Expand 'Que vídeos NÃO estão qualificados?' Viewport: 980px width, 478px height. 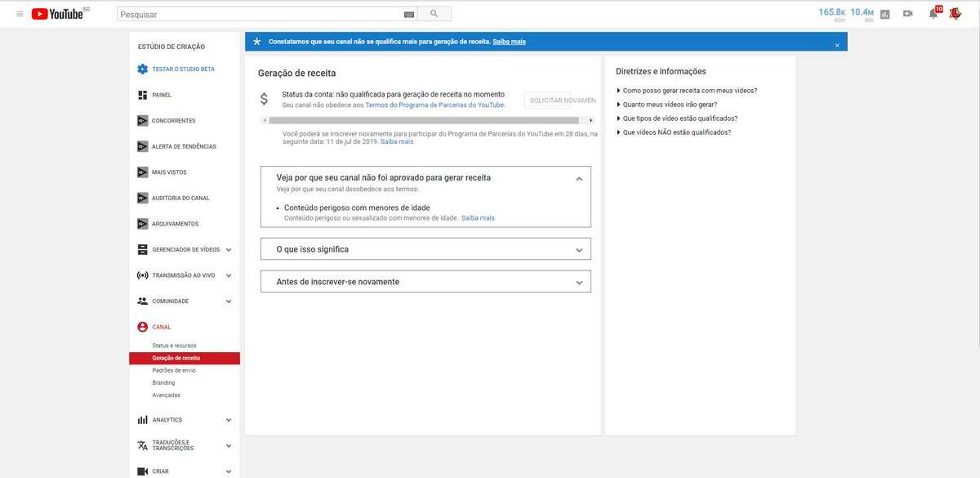point(673,132)
